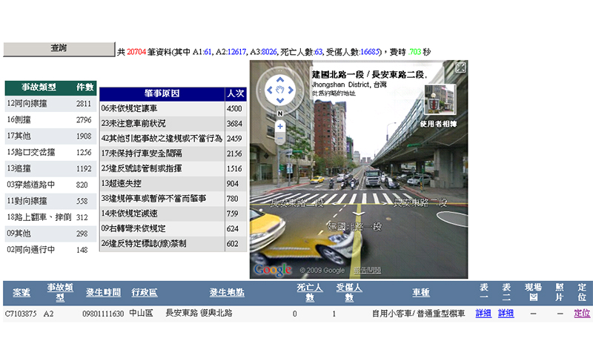Zoom in the street view
This screenshot has height=364, width=593.
pyautogui.click(x=280, y=126)
